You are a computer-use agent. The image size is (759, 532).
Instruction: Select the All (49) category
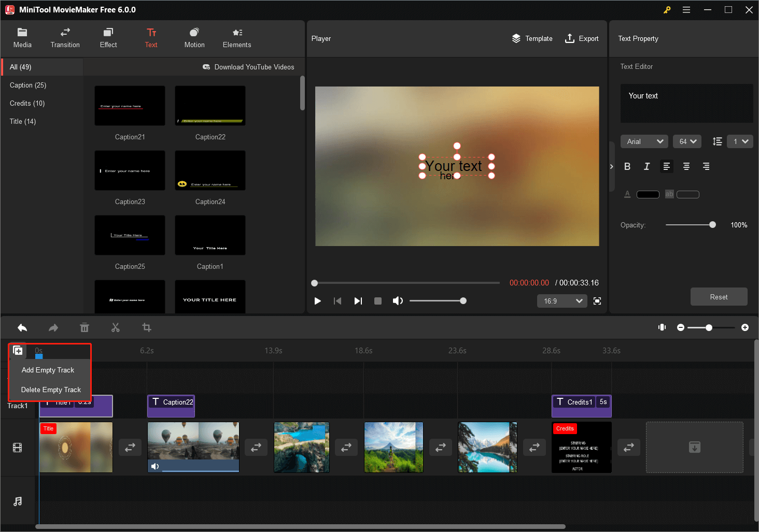tap(42, 67)
